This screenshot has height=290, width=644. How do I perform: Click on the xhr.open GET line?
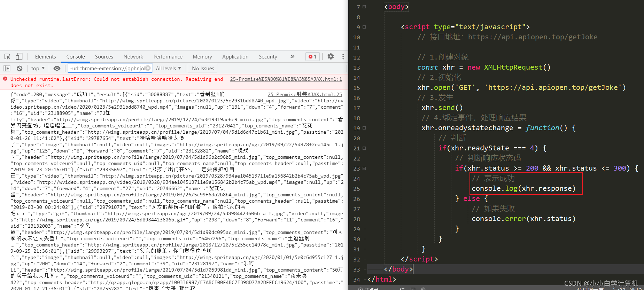pyautogui.click(x=521, y=87)
